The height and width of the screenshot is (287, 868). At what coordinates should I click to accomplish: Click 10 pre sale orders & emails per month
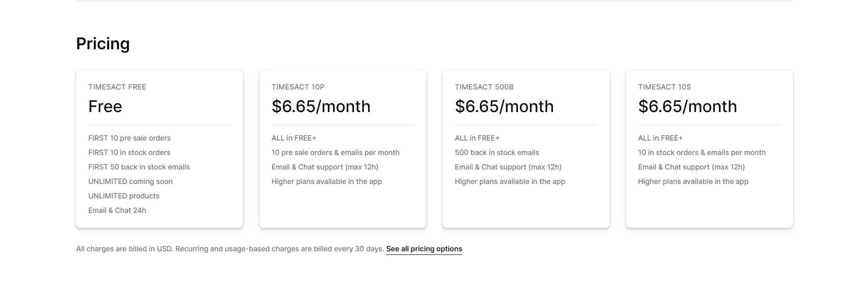pyautogui.click(x=335, y=153)
